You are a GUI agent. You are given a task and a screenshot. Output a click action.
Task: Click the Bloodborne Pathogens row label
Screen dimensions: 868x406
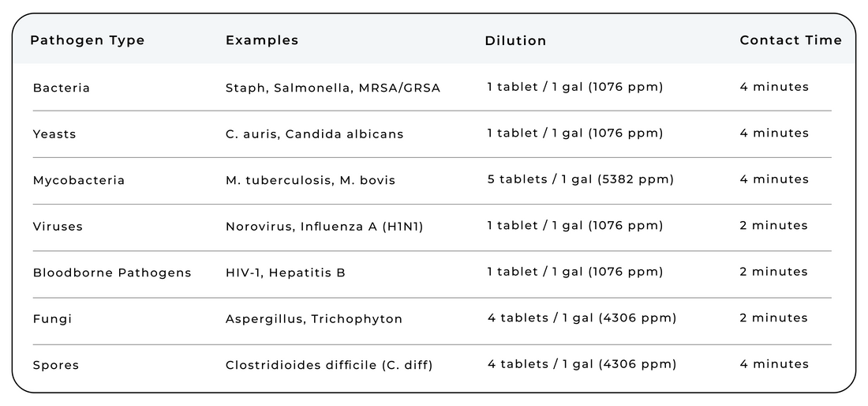(x=112, y=273)
